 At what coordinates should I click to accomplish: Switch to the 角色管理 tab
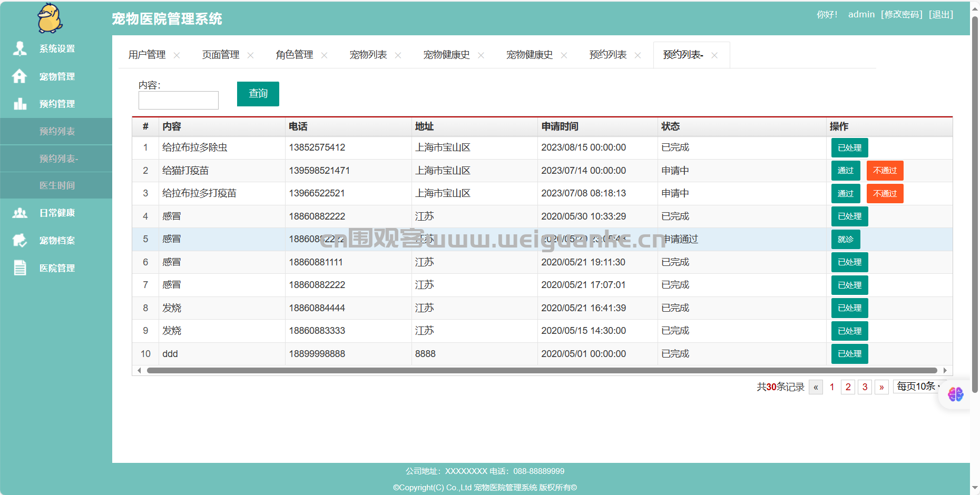pos(295,55)
